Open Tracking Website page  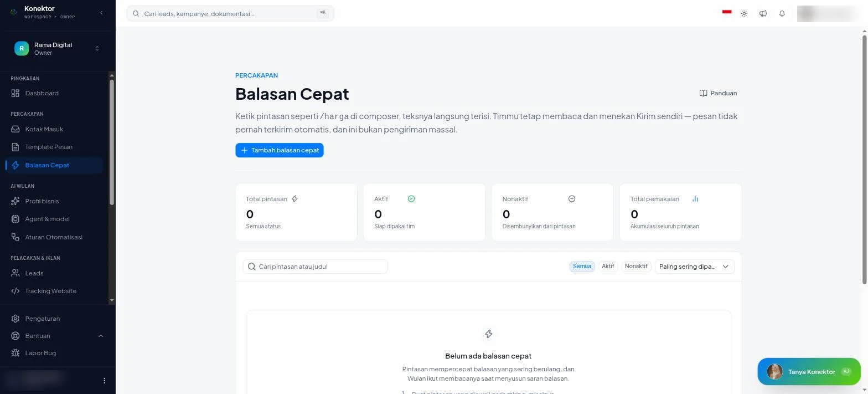pos(54,291)
